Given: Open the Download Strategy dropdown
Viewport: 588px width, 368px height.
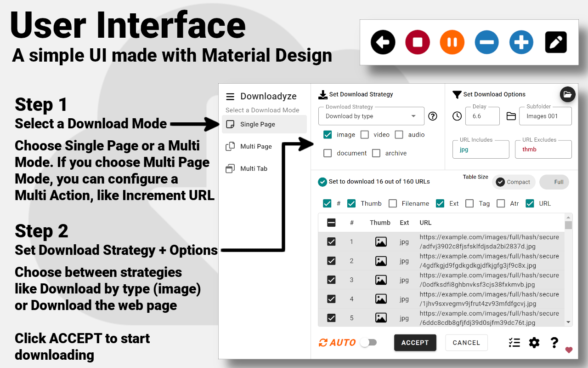Looking at the screenshot, I should tap(371, 116).
